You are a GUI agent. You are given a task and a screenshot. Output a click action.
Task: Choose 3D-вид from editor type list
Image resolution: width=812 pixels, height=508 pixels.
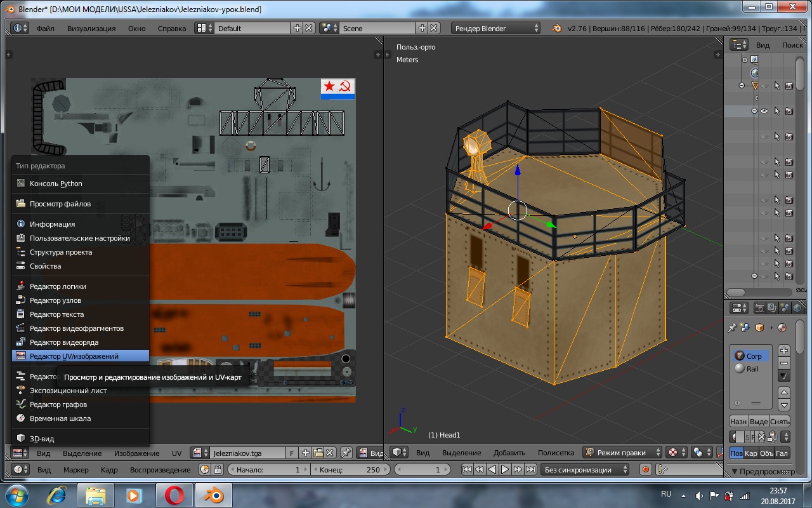coord(43,439)
